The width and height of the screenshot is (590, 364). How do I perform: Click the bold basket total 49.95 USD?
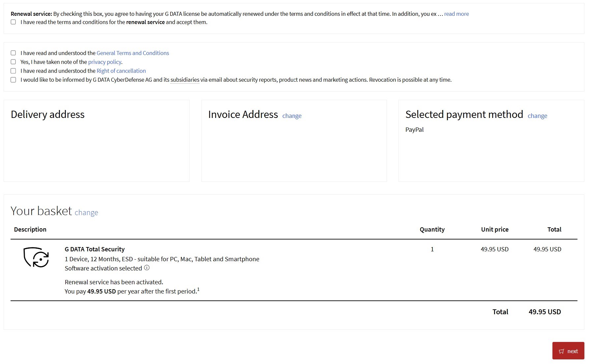coord(545,312)
